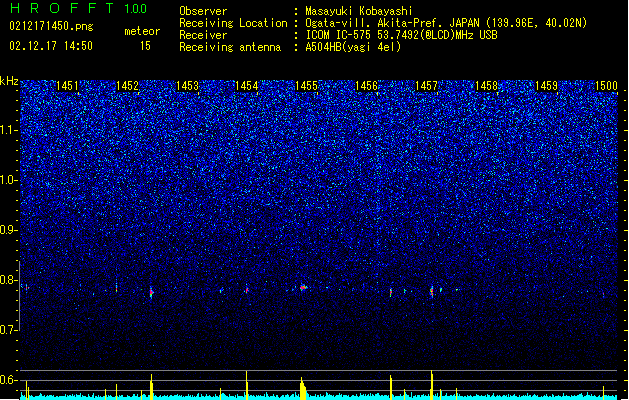629x400 pixels.
Task: Click the 1500 time marker
Action: tap(606, 85)
